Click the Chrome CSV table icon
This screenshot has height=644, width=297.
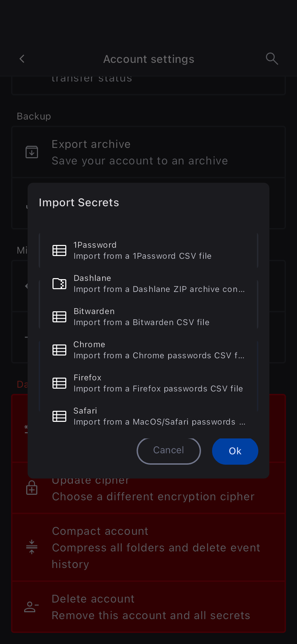[59, 350]
